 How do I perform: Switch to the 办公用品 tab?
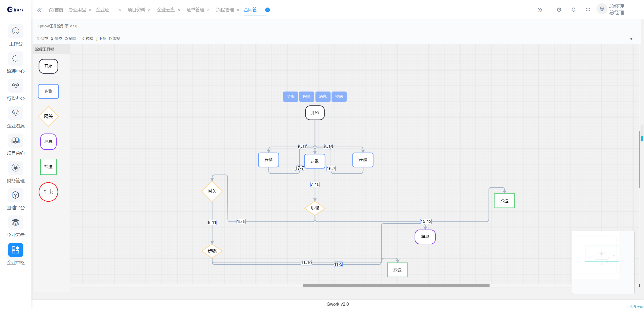click(77, 10)
